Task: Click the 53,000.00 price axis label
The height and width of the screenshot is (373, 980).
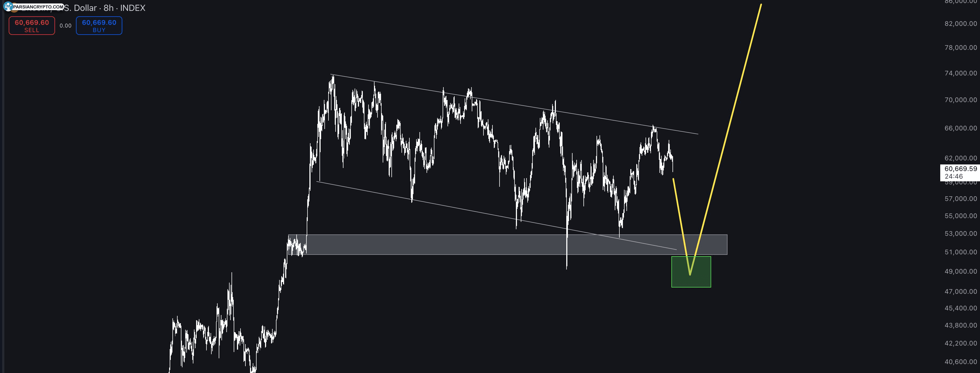Action: [961, 234]
